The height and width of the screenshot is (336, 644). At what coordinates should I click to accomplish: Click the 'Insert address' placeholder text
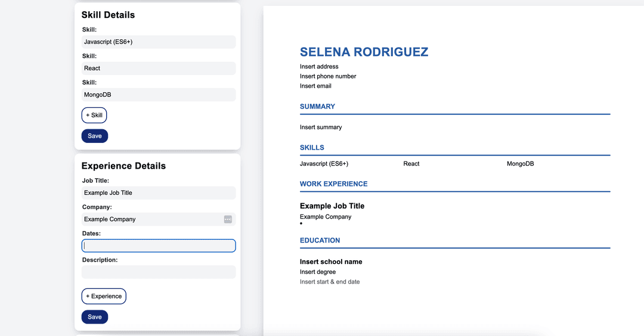point(319,67)
